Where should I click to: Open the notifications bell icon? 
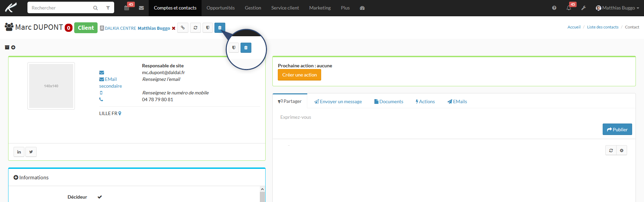569,8
